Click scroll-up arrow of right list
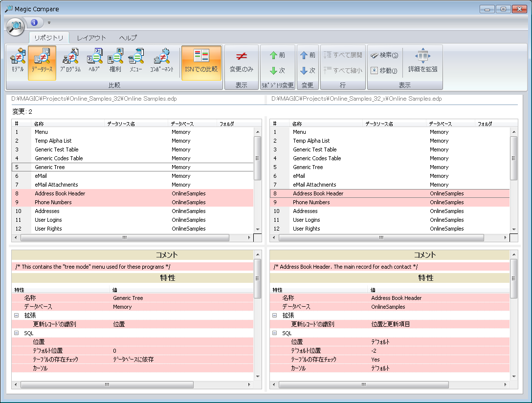 click(x=514, y=132)
